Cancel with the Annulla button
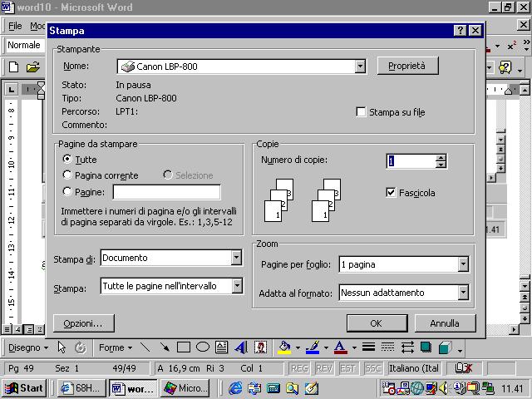Screen dimensions: 532x399 445,323
